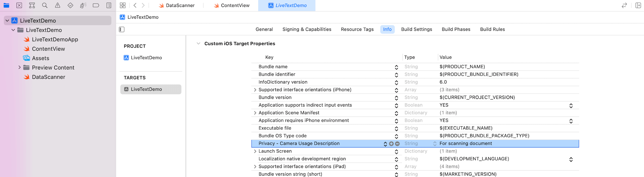Open the Build Phases tab
This screenshot has height=177, width=644.
coord(456,29)
